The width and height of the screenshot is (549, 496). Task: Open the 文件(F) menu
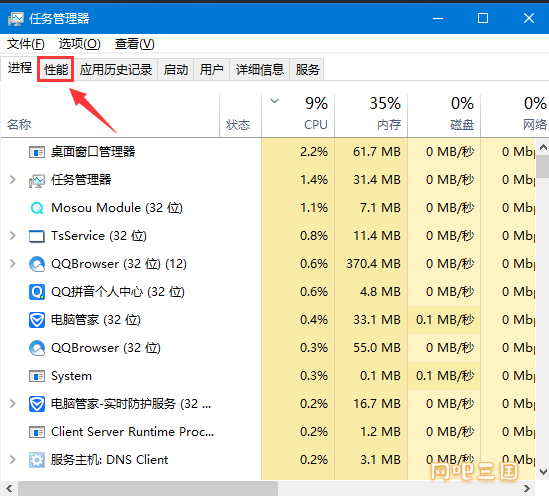click(x=26, y=44)
